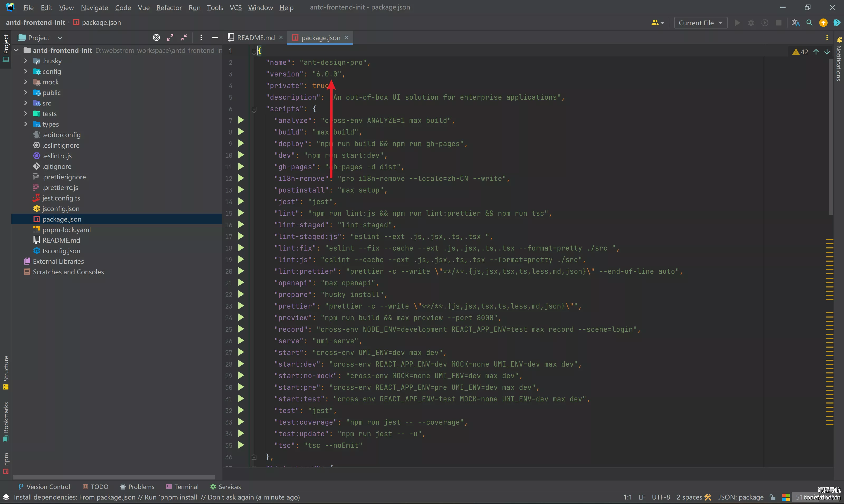Go to previous highlighted error arrow
Image resolution: width=844 pixels, height=504 pixels.
[x=816, y=52]
